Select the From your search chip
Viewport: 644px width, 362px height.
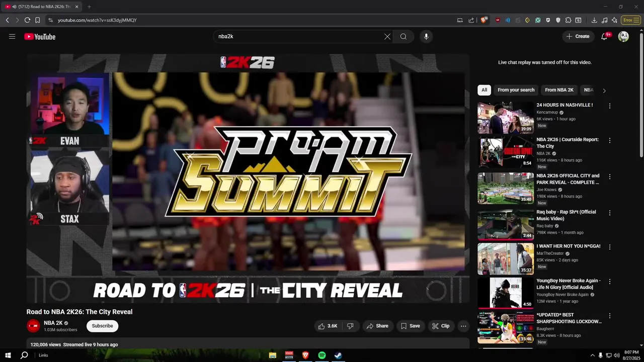pos(516,90)
